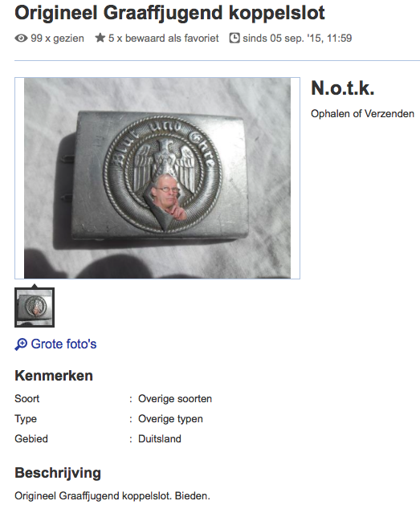
Task: Click the Duitsland region value
Action: tap(160, 439)
